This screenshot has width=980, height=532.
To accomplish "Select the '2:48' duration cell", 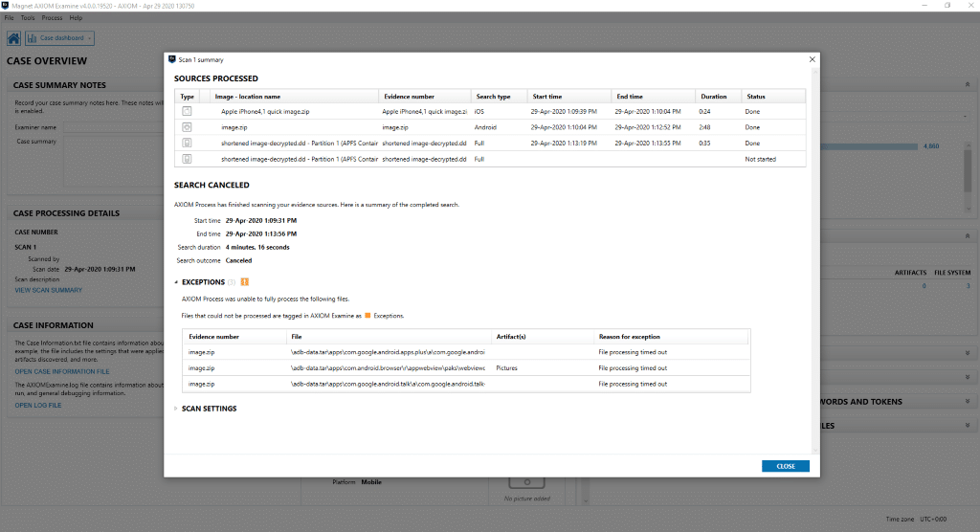I will pyautogui.click(x=705, y=127).
